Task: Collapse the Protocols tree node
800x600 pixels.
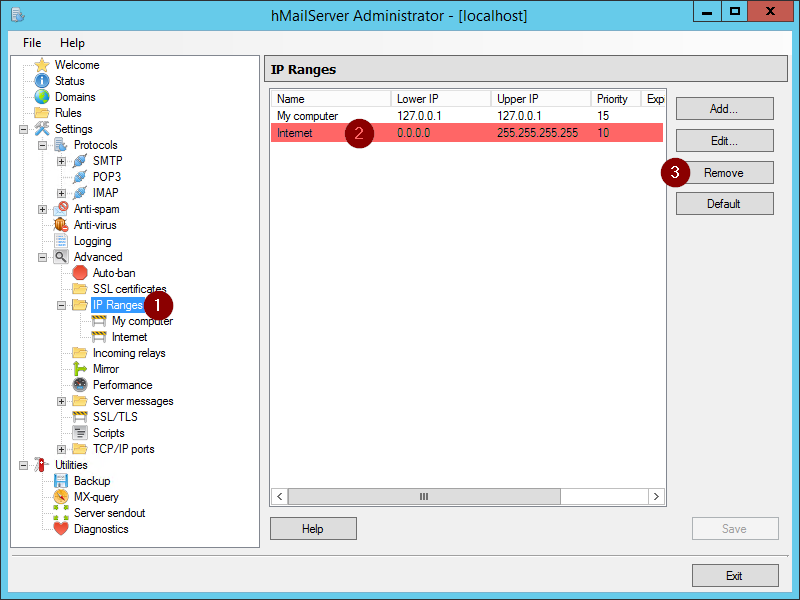Action: click(x=42, y=145)
